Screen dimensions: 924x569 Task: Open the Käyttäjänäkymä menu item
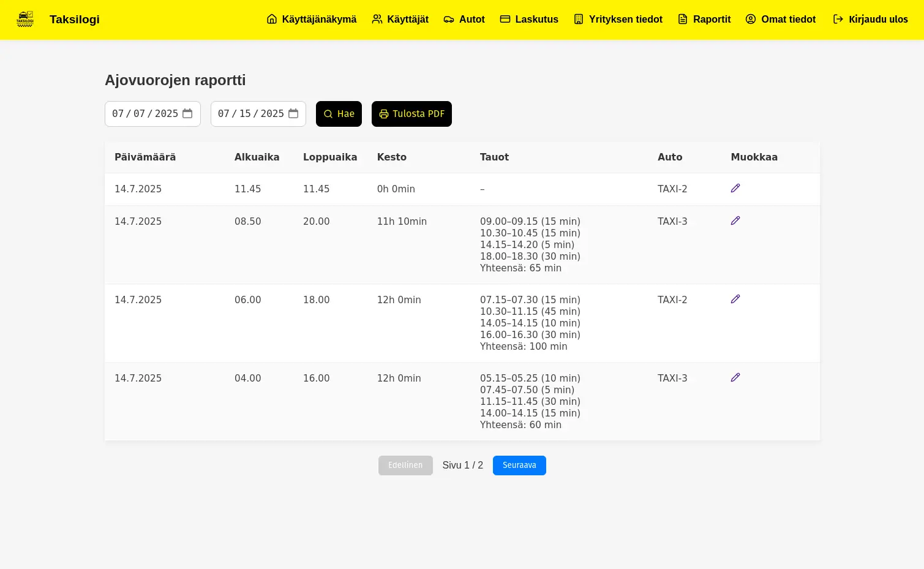point(312,20)
